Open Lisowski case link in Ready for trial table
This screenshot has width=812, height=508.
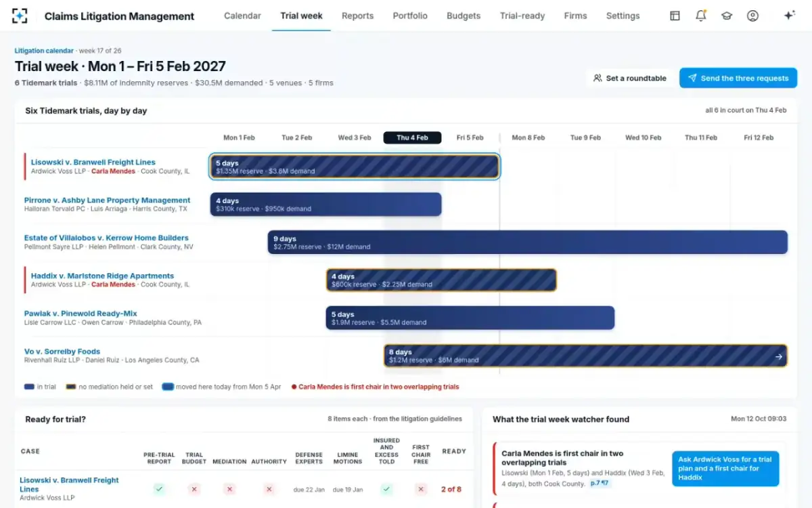click(x=69, y=484)
